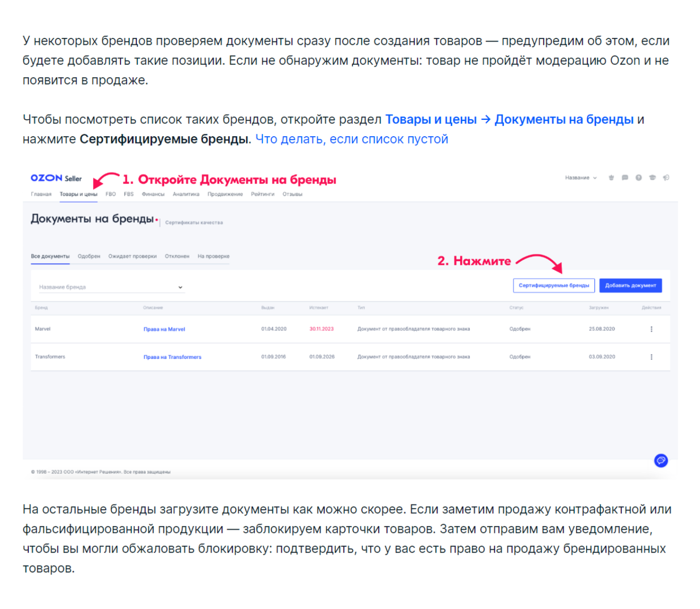Click the Сертифицируемые бренды button

click(554, 285)
